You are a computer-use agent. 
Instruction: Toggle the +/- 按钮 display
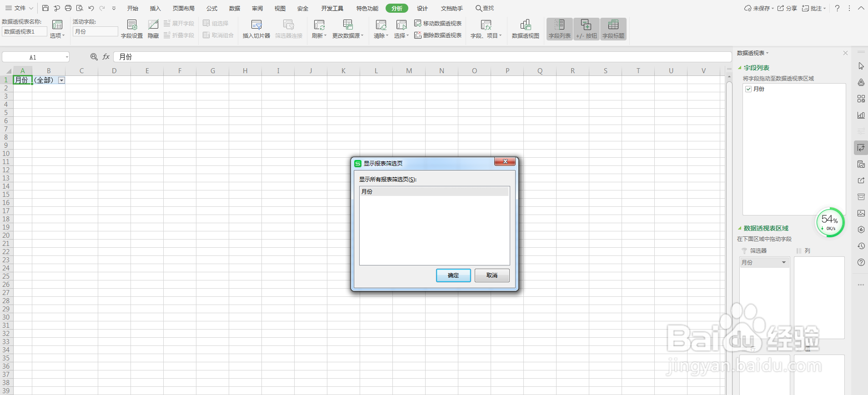[x=587, y=29]
